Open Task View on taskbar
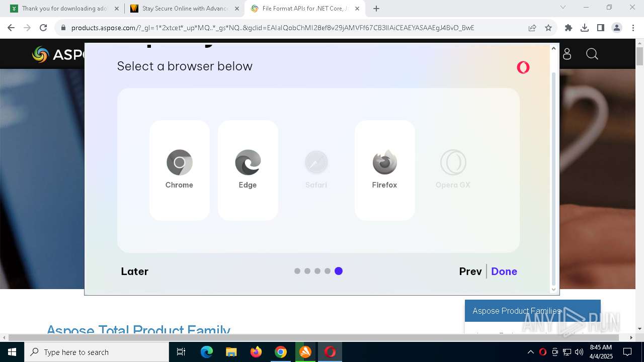Viewport: 644px width, 362px height. (181, 352)
